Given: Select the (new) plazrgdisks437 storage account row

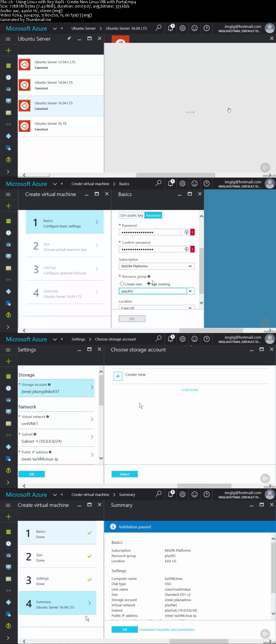Looking at the screenshot, I should coord(56,388).
